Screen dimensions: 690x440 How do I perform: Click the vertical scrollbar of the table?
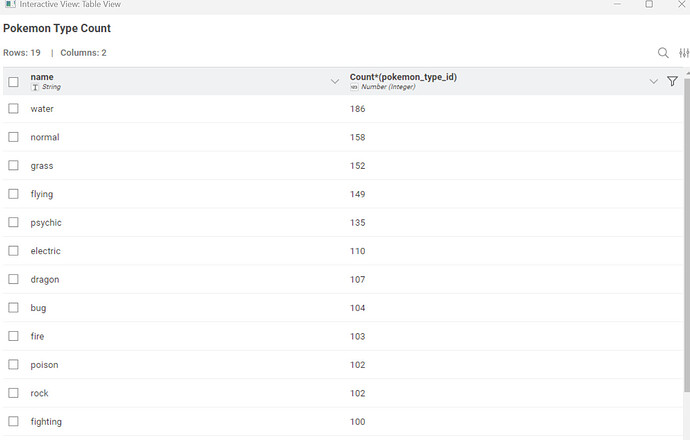tap(686, 250)
